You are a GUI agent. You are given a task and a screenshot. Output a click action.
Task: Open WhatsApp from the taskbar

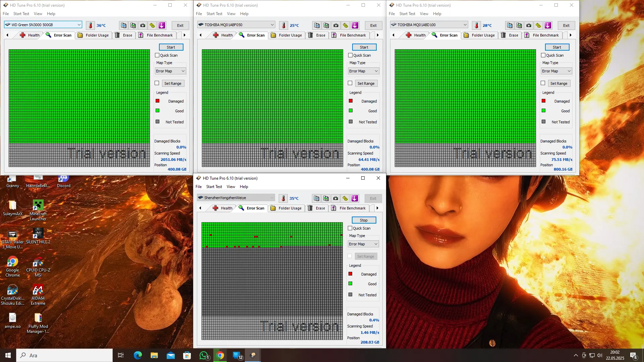pyautogui.click(x=204, y=355)
